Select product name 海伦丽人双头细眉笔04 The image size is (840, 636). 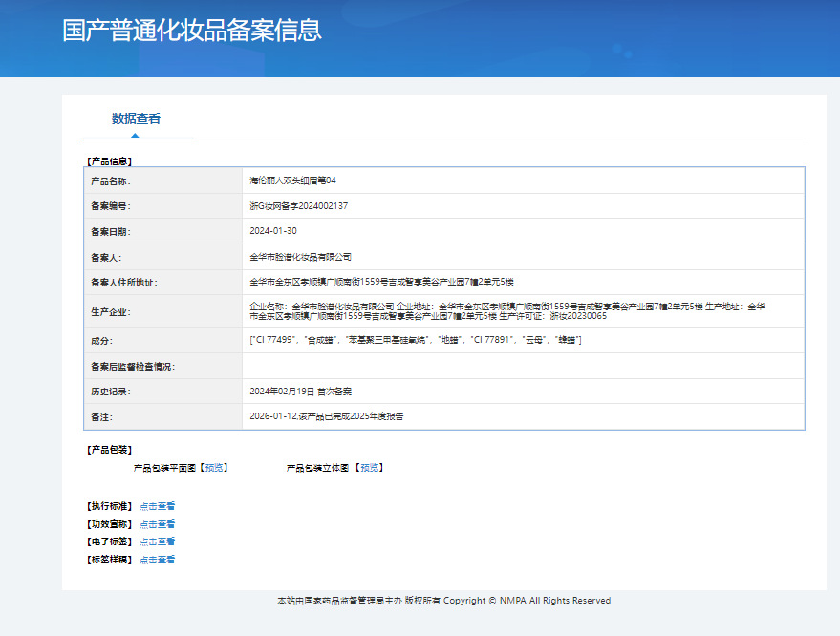coord(292,180)
